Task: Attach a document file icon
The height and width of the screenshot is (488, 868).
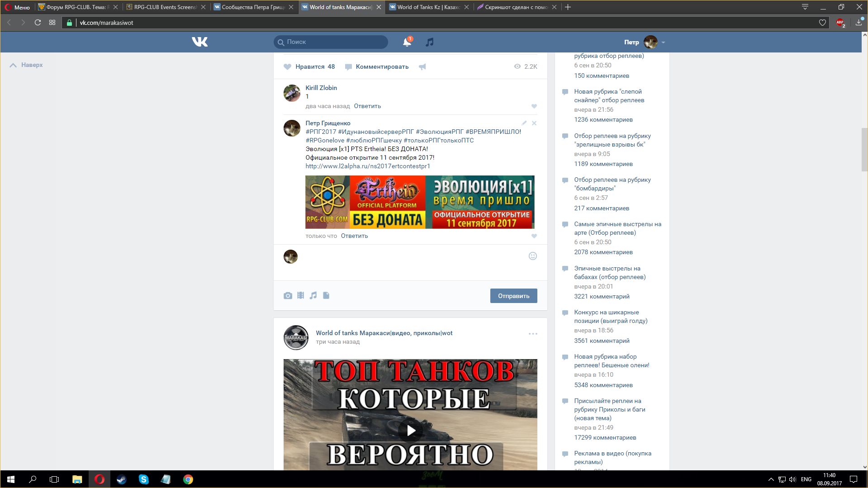Action: coord(326,296)
